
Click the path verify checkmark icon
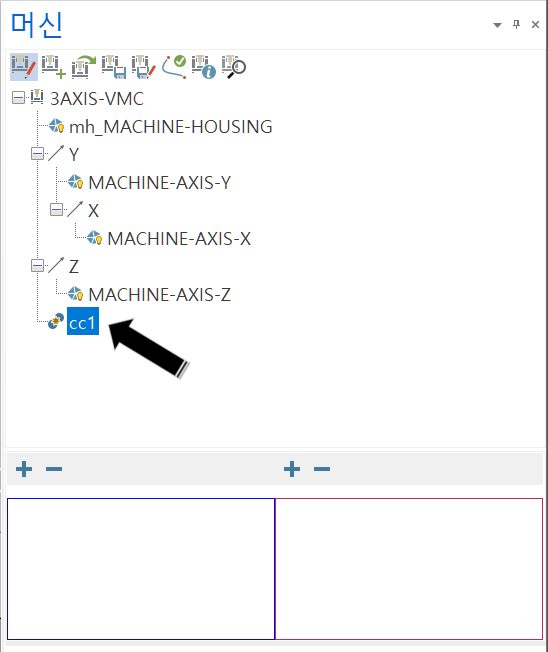pos(174,67)
